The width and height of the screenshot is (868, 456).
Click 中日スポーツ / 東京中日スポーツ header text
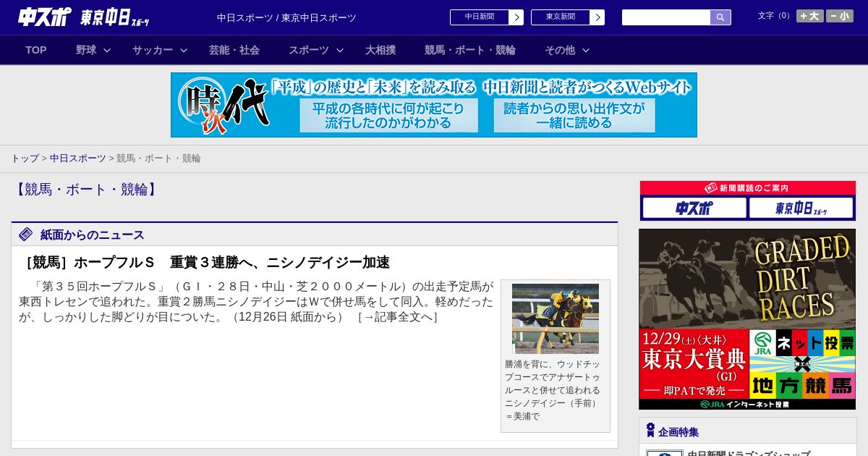(x=286, y=17)
